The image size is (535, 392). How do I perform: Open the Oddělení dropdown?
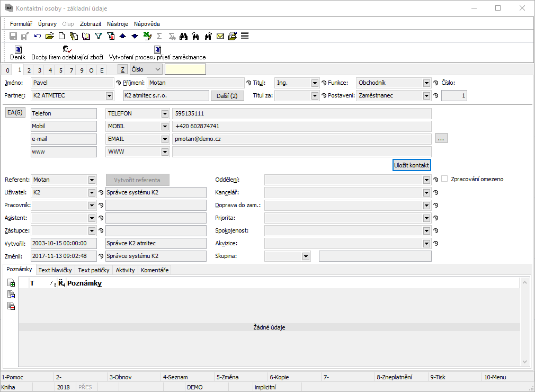tap(426, 180)
